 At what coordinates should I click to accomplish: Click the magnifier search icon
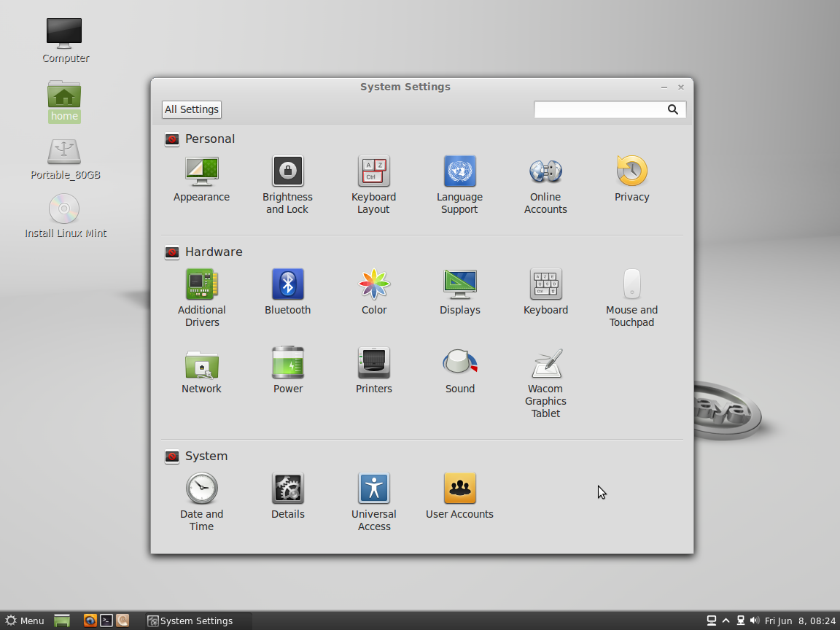tap(673, 109)
